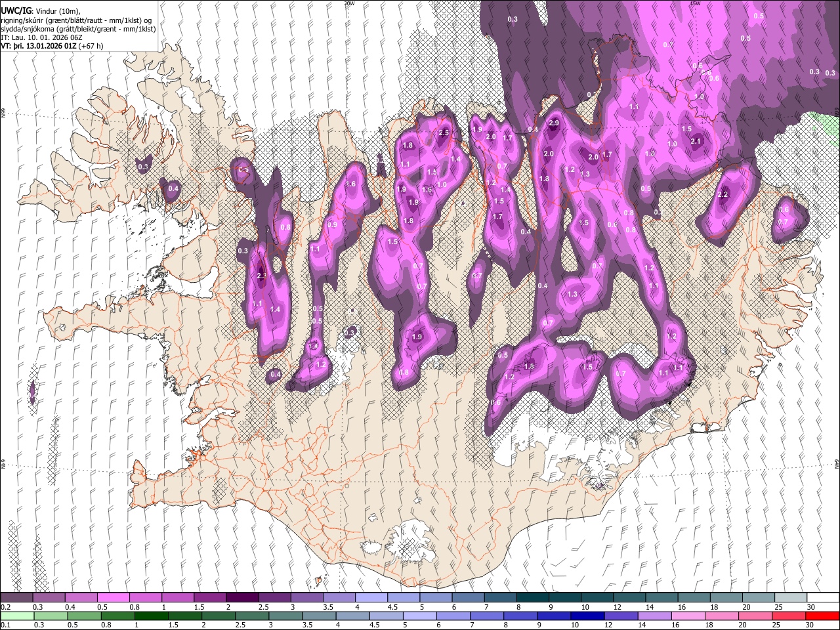Click the lower legend swatch above 25
The width and height of the screenshot is (840, 630).
pos(789,616)
